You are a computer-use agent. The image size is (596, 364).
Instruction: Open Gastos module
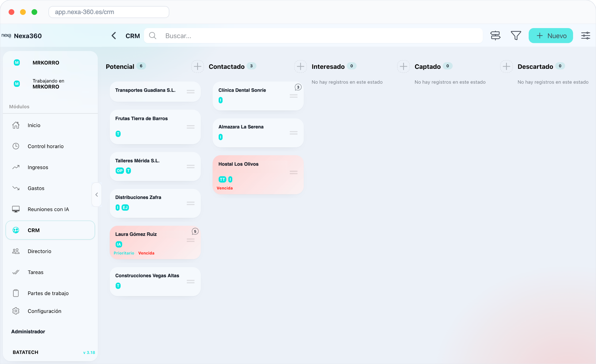(50, 188)
